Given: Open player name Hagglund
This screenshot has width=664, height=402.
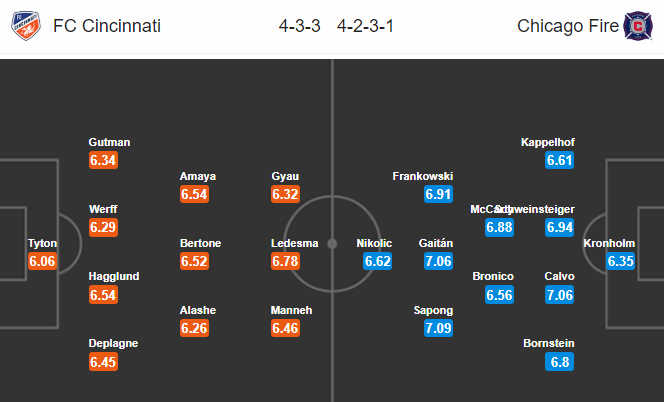Looking at the screenshot, I should (x=114, y=276).
